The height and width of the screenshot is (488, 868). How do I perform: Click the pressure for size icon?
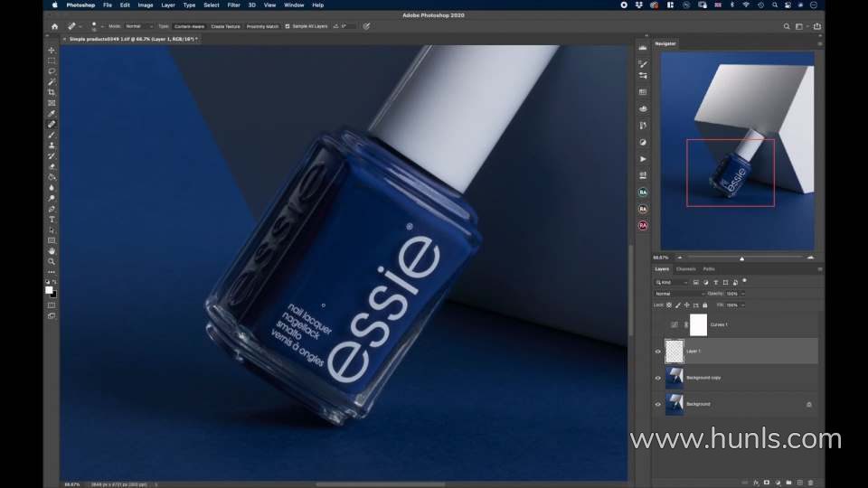click(366, 26)
